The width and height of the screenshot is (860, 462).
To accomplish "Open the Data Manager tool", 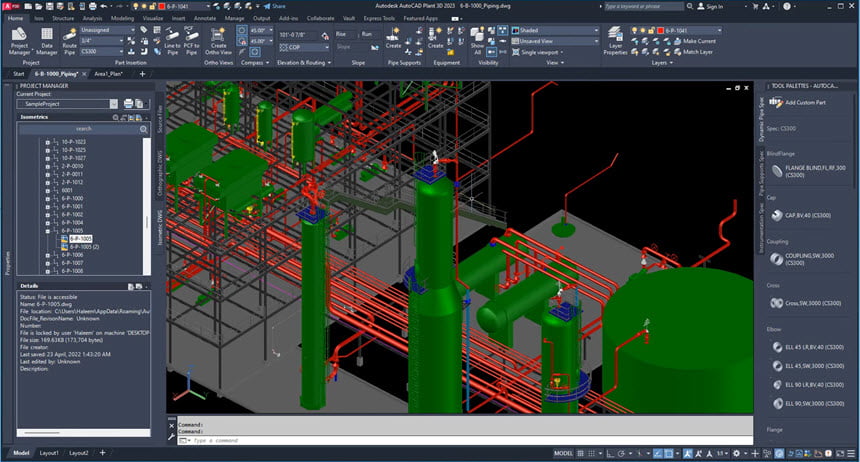I will pos(47,41).
